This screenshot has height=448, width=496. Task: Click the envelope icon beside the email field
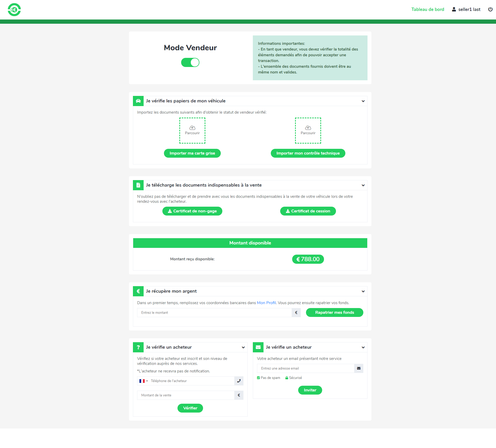359,369
